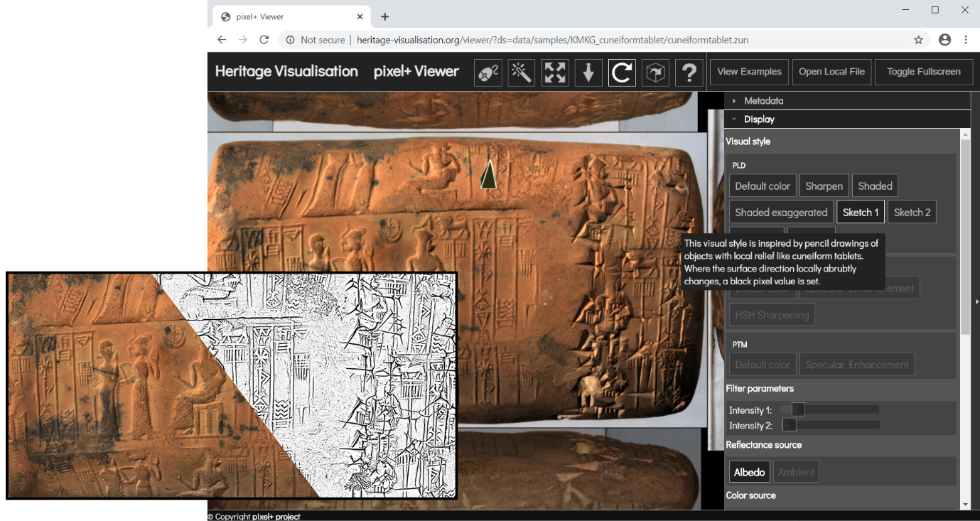Click the four-arrows fit-to-view icon

tap(555, 72)
